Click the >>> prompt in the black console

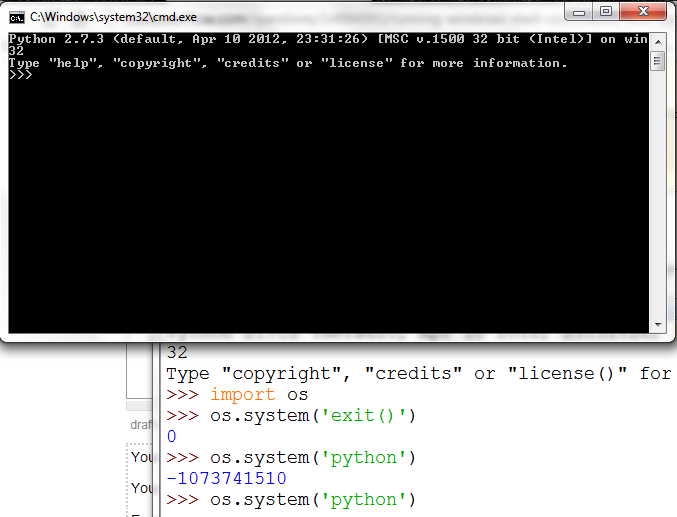pos(20,75)
